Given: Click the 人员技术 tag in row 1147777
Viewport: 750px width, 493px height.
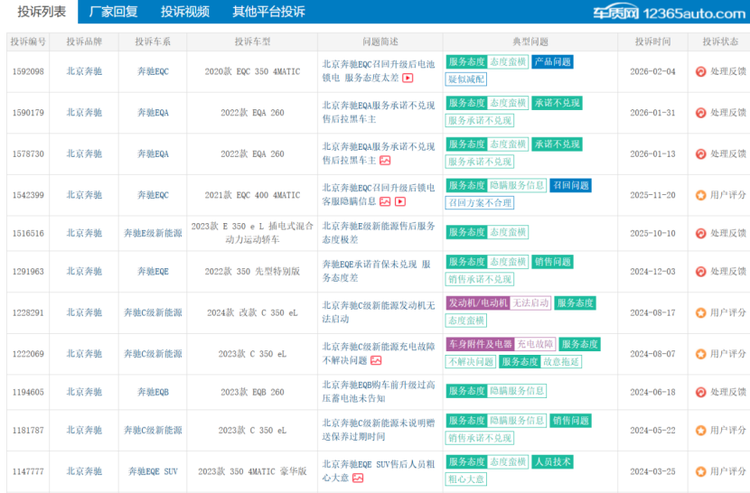Looking at the screenshot, I should 552,462.
